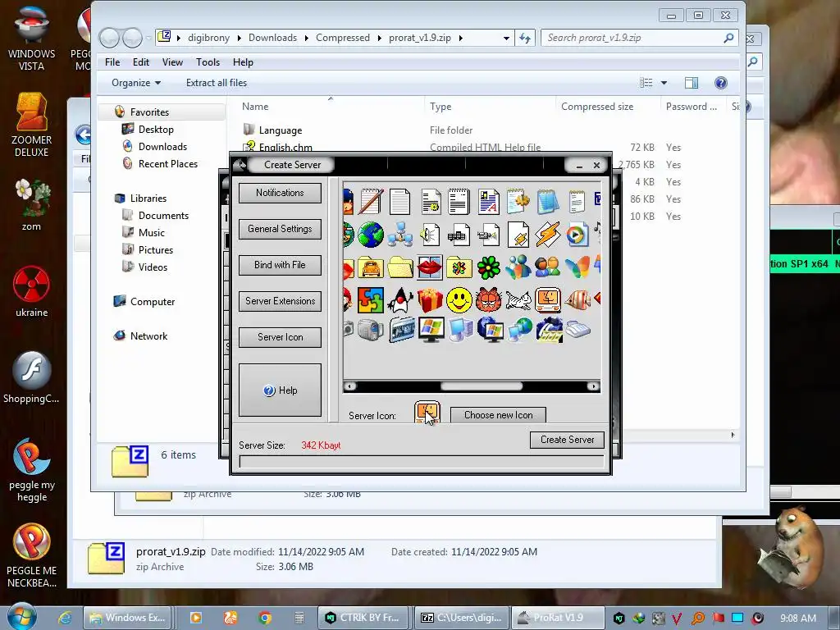Choose the yellow smiley face icon
The width and height of the screenshot is (840, 630).
pos(459,300)
